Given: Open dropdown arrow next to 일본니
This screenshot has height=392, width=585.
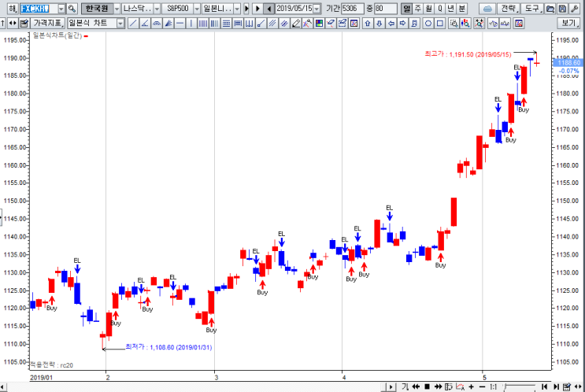Looking at the screenshot, I should pos(237,9).
